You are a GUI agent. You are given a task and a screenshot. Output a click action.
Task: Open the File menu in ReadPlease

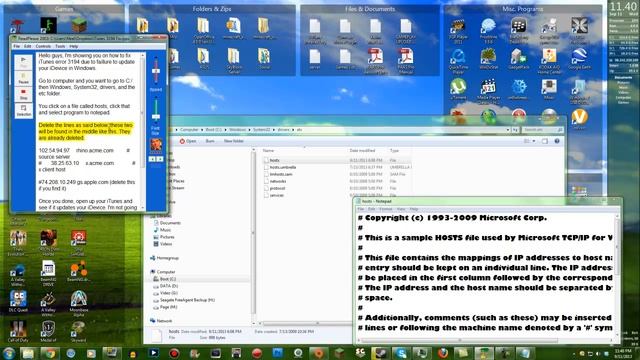coord(17,46)
